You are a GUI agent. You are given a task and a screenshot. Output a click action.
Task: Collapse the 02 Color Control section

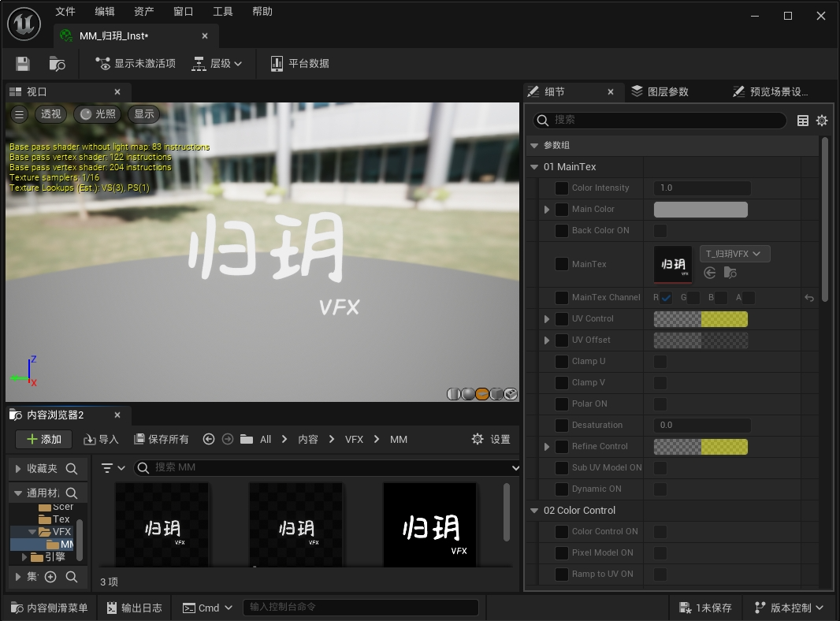click(535, 511)
